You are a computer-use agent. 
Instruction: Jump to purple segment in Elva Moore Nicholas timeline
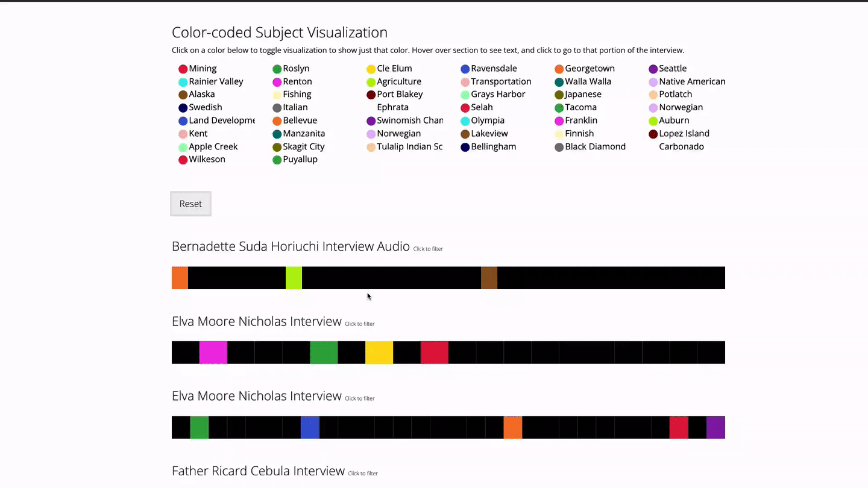pos(715,427)
